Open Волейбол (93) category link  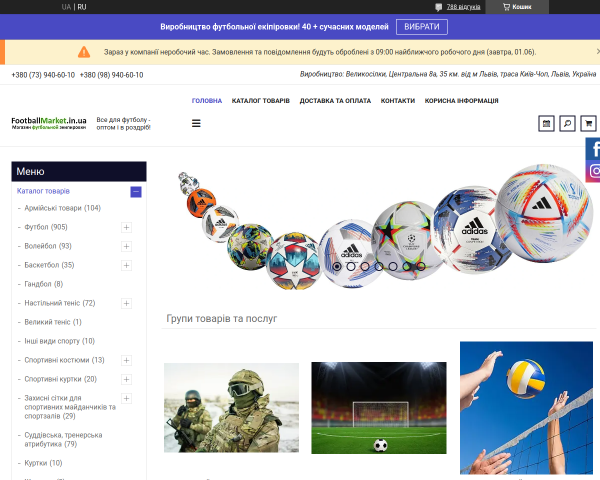click(48, 246)
